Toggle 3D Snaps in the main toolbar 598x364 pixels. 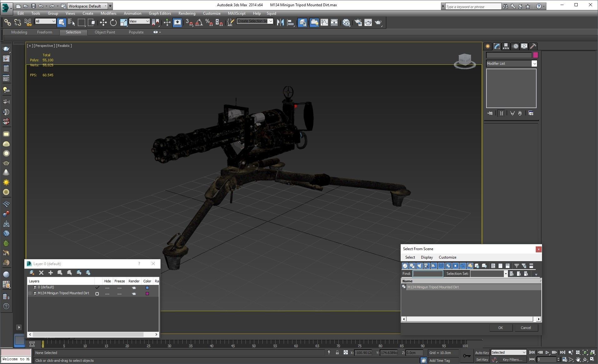tap(189, 22)
